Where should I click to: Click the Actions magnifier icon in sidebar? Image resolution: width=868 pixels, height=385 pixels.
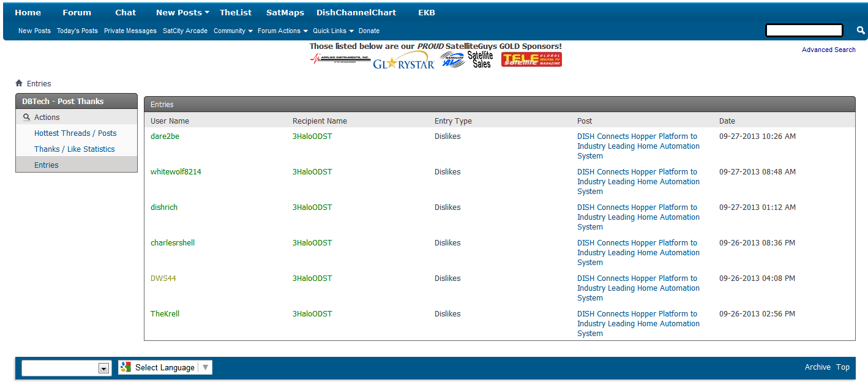[x=26, y=118]
